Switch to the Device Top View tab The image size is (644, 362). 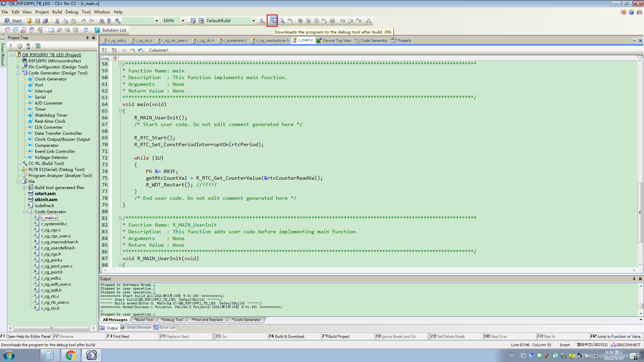(x=334, y=41)
